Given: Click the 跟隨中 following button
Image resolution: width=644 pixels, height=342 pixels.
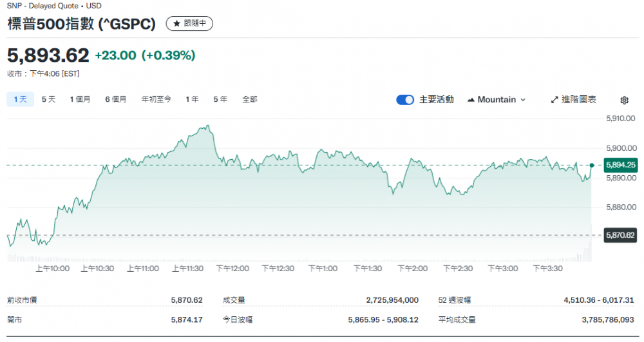Looking at the screenshot, I should pos(189,23).
